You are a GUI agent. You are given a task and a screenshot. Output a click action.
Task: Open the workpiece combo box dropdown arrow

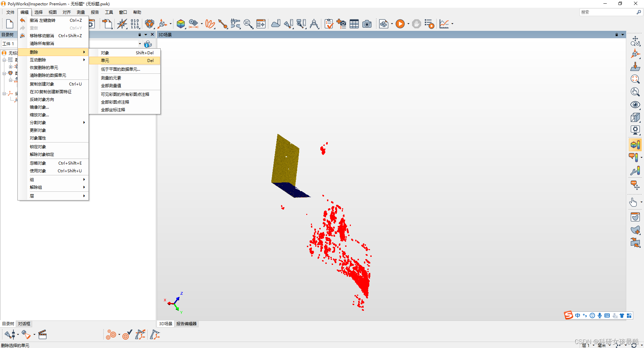(140, 44)
